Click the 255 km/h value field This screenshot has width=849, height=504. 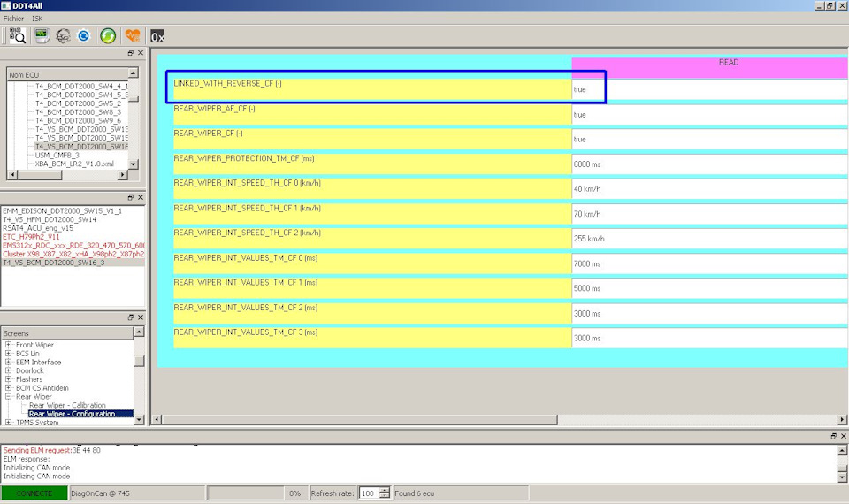[x=709, y=238]
